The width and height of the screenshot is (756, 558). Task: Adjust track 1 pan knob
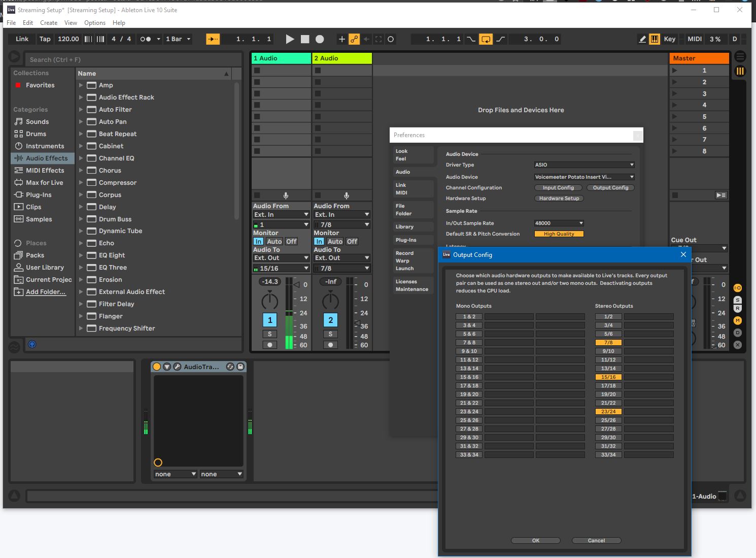(x=270, y=301)
